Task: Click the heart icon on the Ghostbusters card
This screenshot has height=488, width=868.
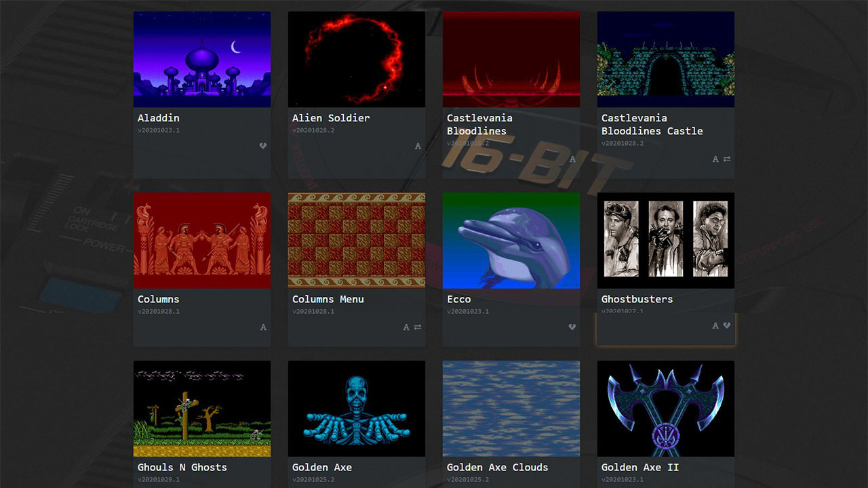Action: (x=727, y=326)
